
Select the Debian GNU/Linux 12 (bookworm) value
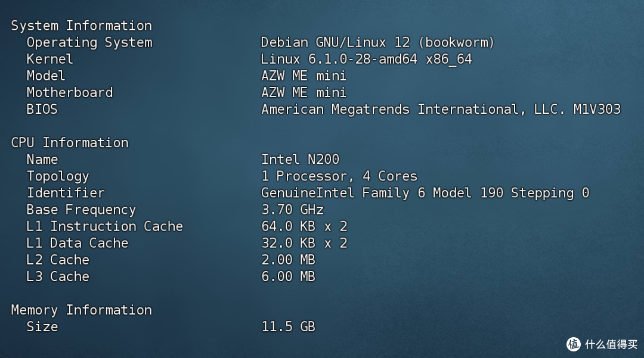pyautogui.click(x=377, y=43)
